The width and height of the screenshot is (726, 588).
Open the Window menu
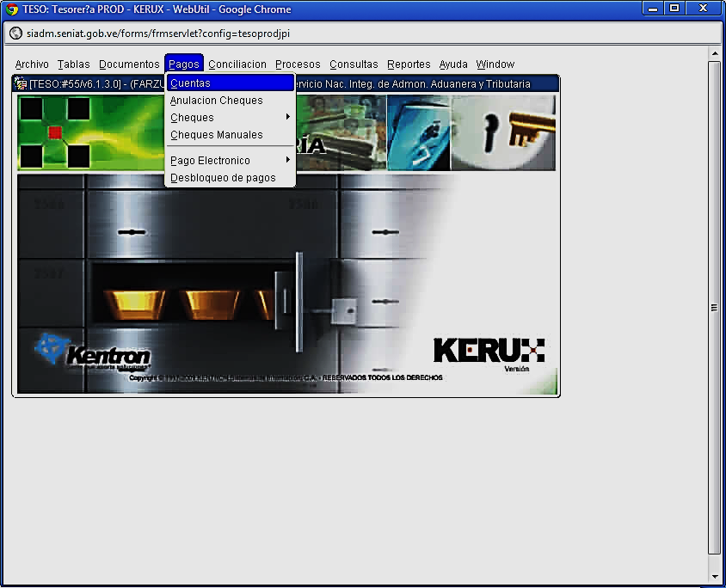(x=495, y=64)
